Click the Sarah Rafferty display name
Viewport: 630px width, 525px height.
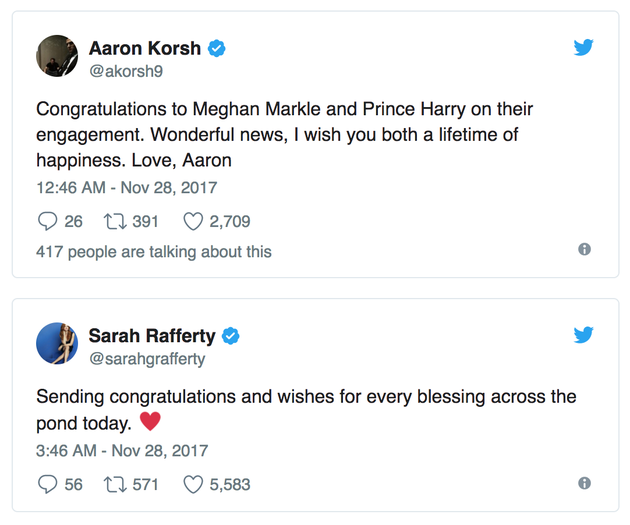152,335
